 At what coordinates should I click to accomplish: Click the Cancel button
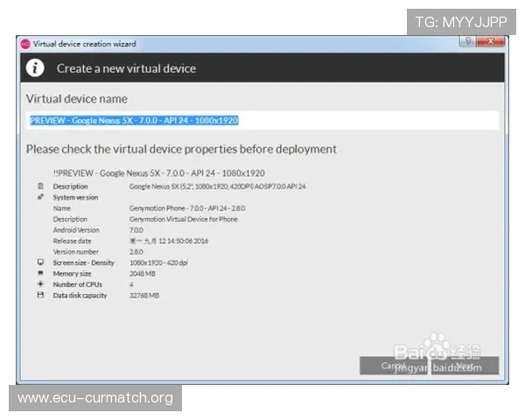pos(395,366)
